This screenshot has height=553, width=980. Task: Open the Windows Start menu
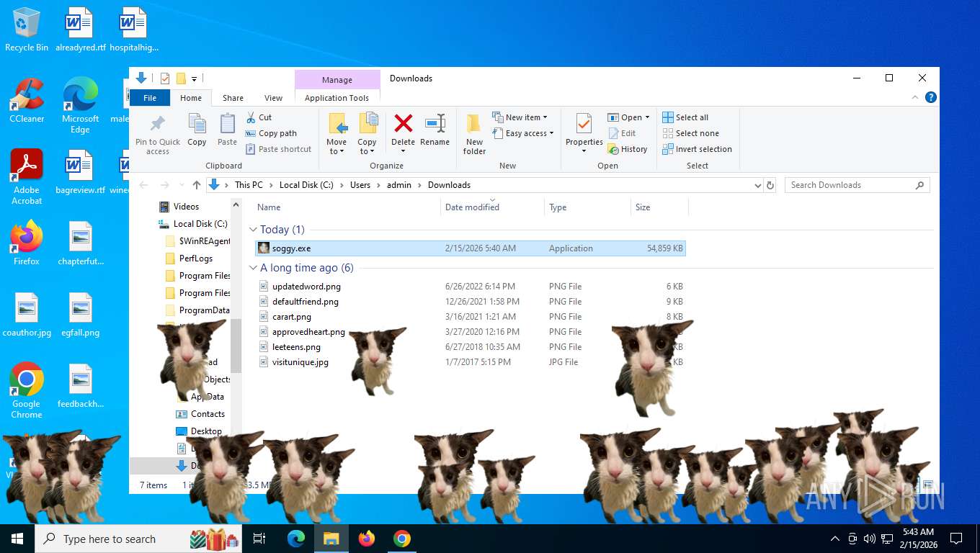17,539
